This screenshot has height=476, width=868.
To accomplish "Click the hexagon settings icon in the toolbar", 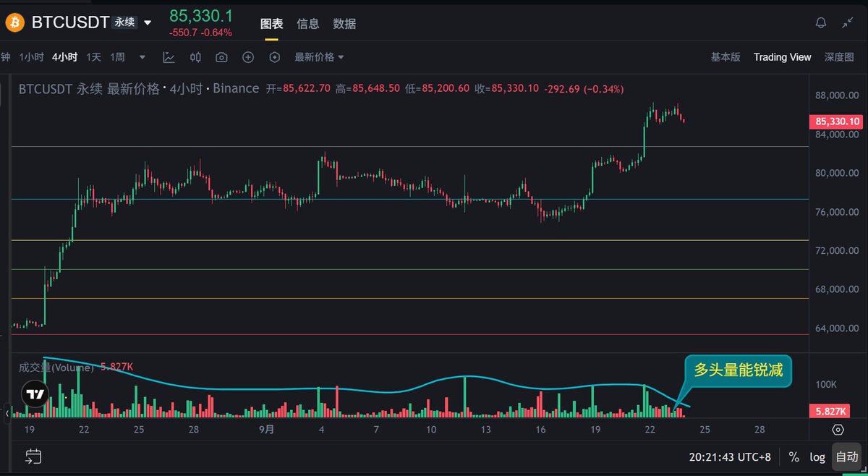I will tap(274, 57).
